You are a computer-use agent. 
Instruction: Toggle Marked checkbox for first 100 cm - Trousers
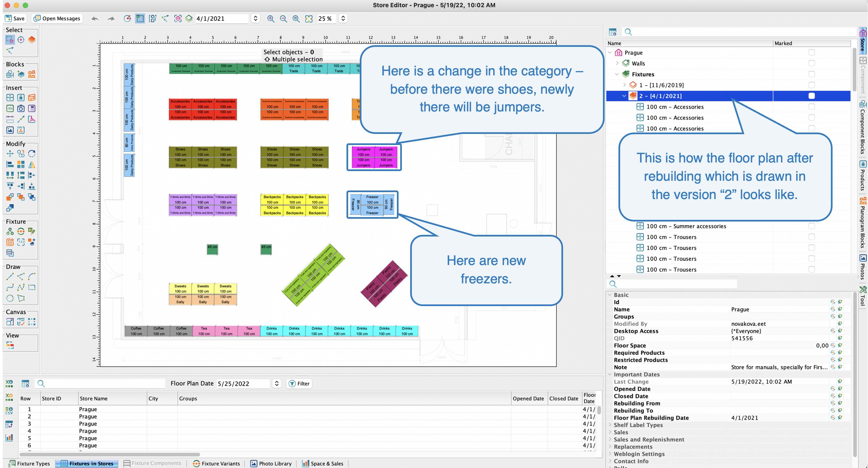[812, 237]
